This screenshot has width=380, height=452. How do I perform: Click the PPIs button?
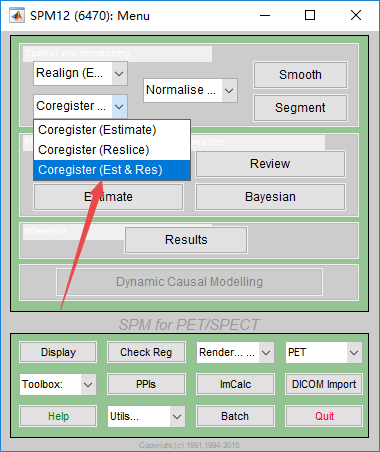click(146, 384)
